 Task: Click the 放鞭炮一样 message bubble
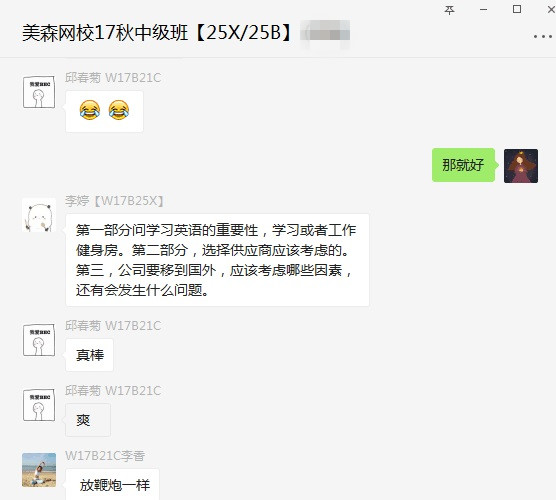pos(112,484)
